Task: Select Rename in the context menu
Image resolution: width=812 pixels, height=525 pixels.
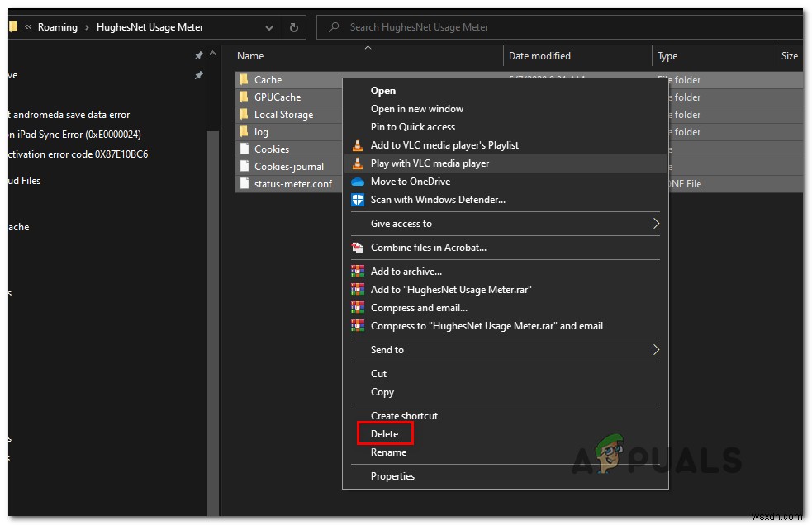Action: 388,452
